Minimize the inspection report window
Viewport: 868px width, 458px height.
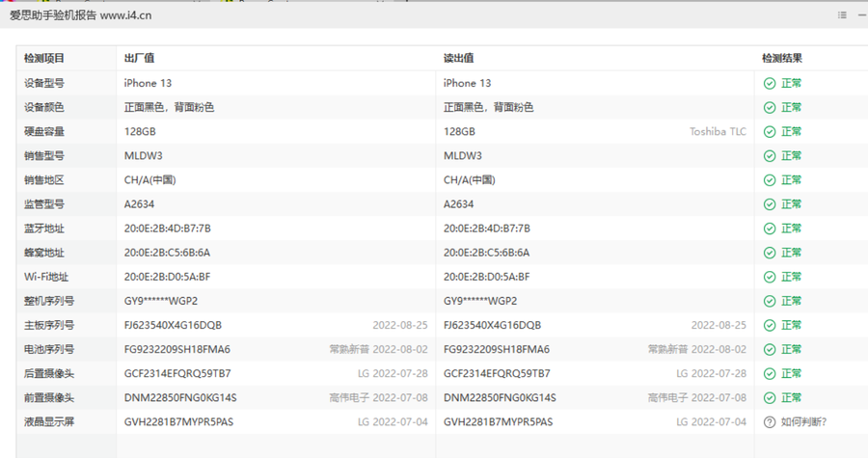863,15
